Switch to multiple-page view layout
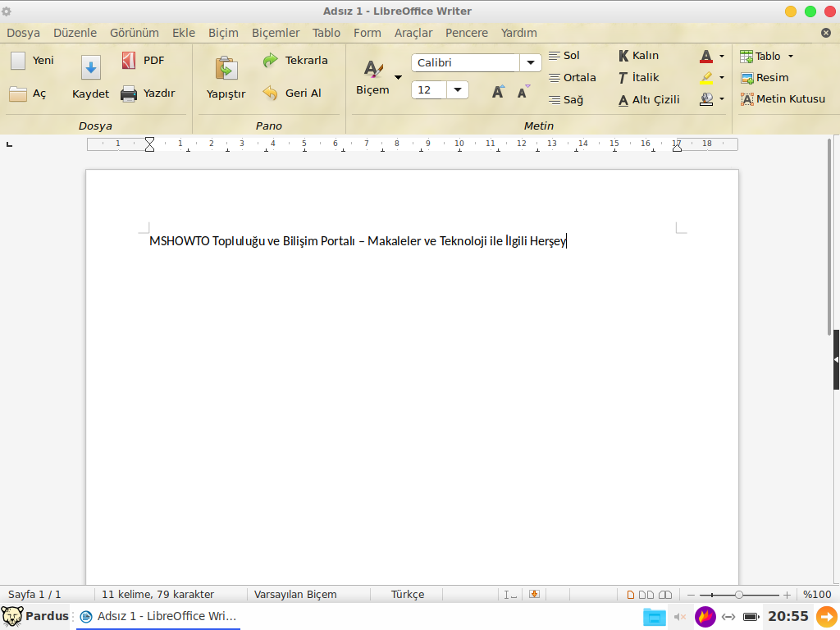 pyautogui.click(x=646, y=595)
